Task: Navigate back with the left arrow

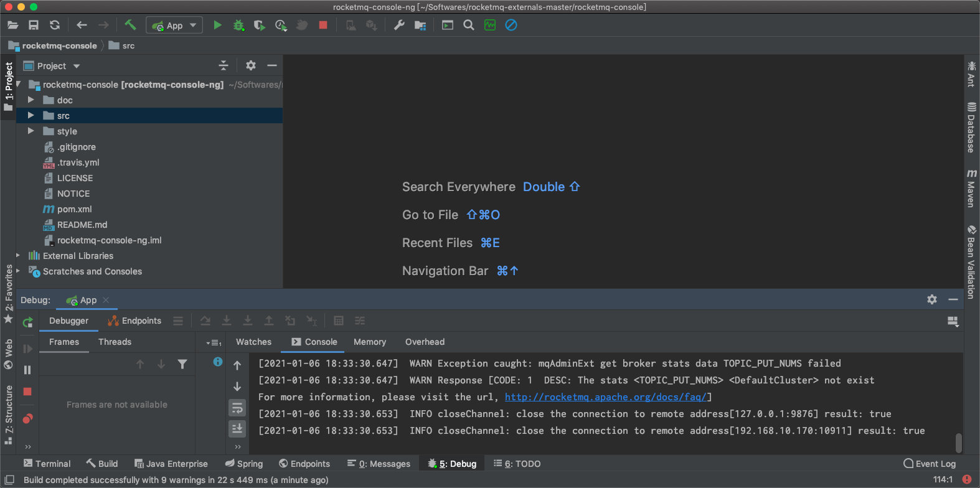Action: (x=82, y=26)
